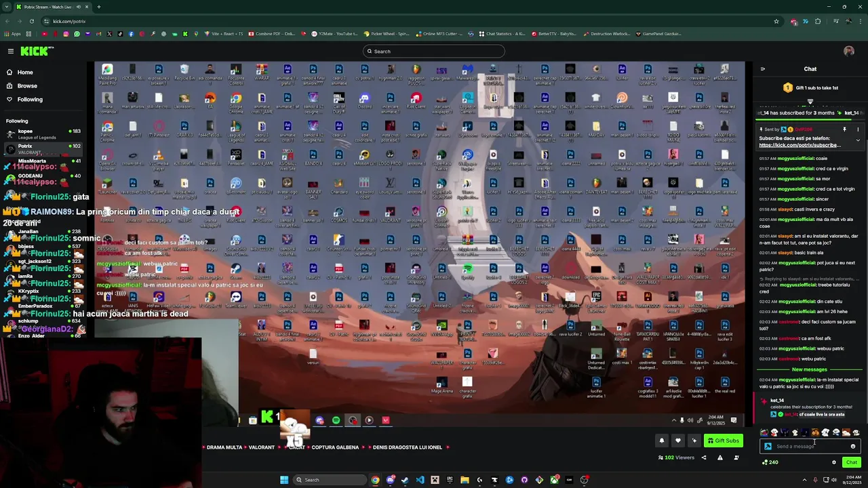Viewport: 868px width, 488px height.
Task: Share the stream via share icon
Action: (x=703, y=457)
